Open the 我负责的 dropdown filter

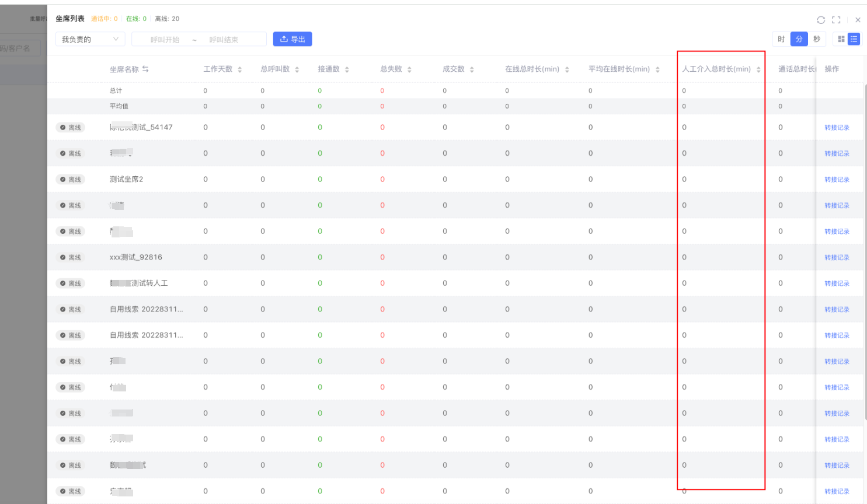(x=90, y=39)
